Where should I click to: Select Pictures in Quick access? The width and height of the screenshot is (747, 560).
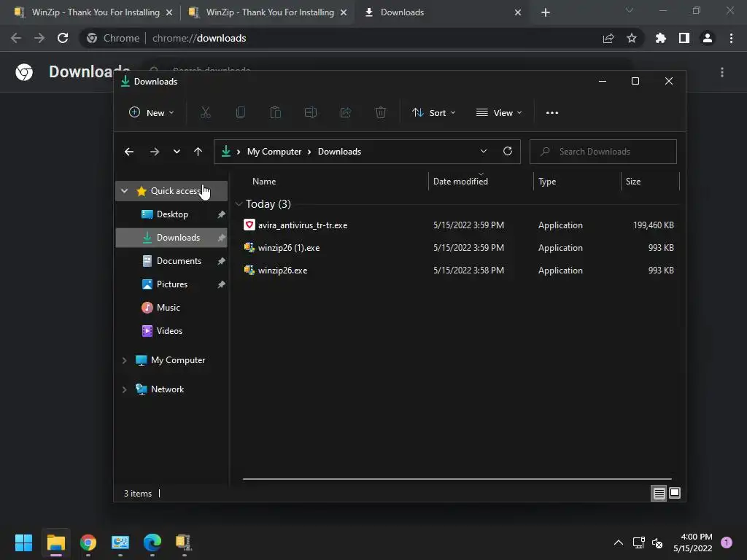coord(172,284)
